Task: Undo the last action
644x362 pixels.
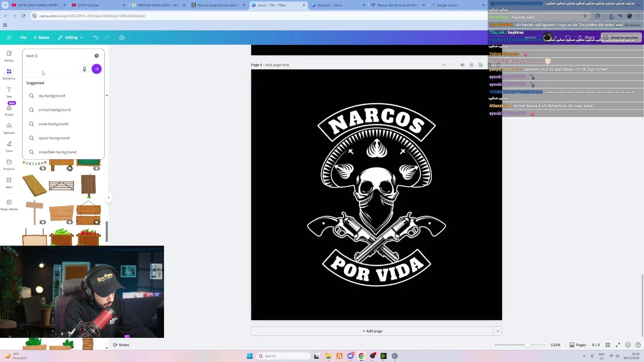Action: [x=96, y=37]
